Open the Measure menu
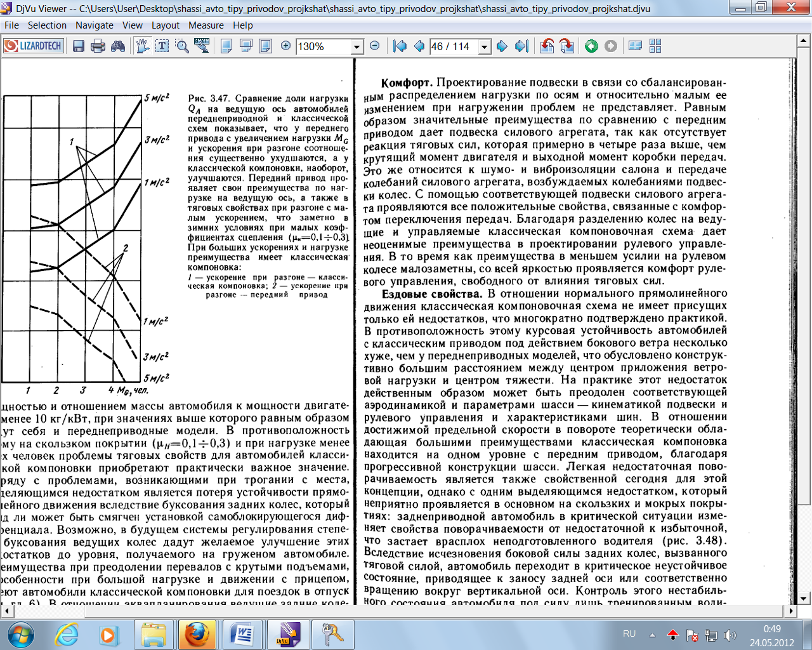This screenshot has width=812, height=650. [206, 25]
